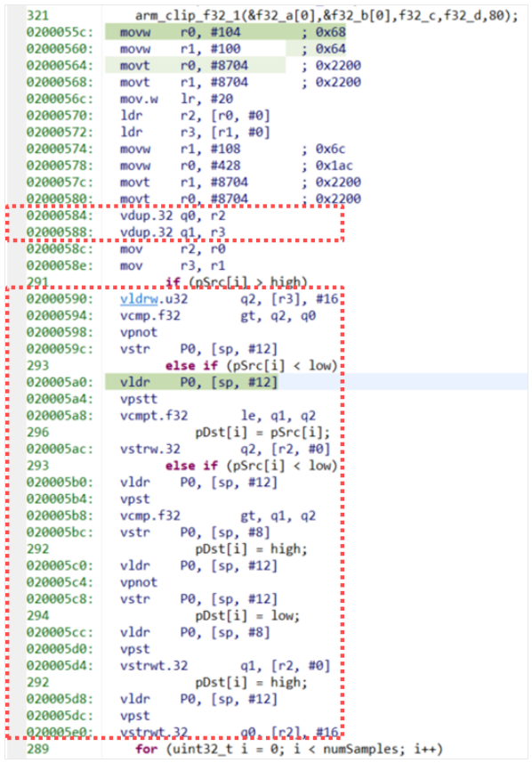Click the vpstt instruction
The height and width of the screenshot is (763, 532).
[x=139, y=399]
